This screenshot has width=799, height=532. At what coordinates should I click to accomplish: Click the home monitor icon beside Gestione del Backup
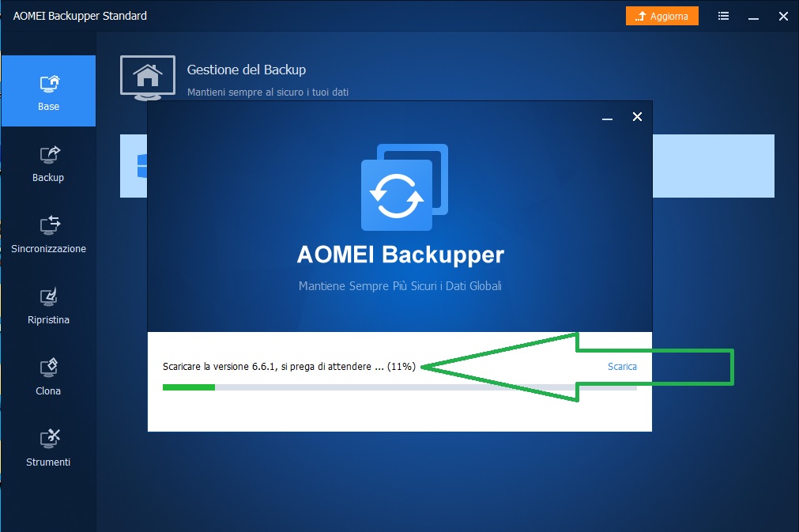click(x=148, y=77)
